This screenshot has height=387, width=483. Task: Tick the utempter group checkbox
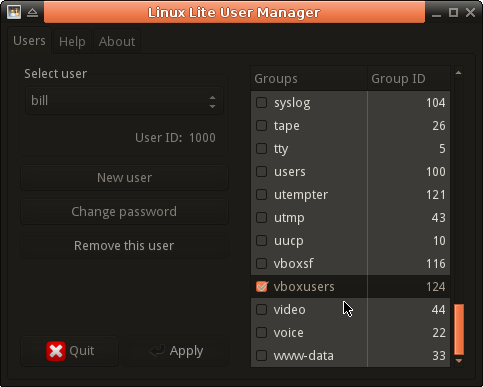pos(261,195)
